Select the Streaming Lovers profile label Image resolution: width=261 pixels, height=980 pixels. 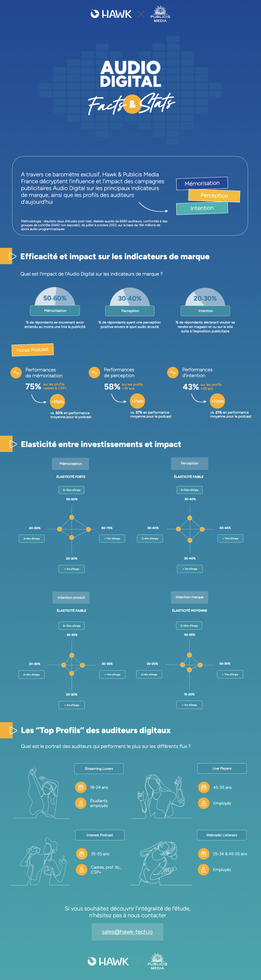tap(99, 768)
